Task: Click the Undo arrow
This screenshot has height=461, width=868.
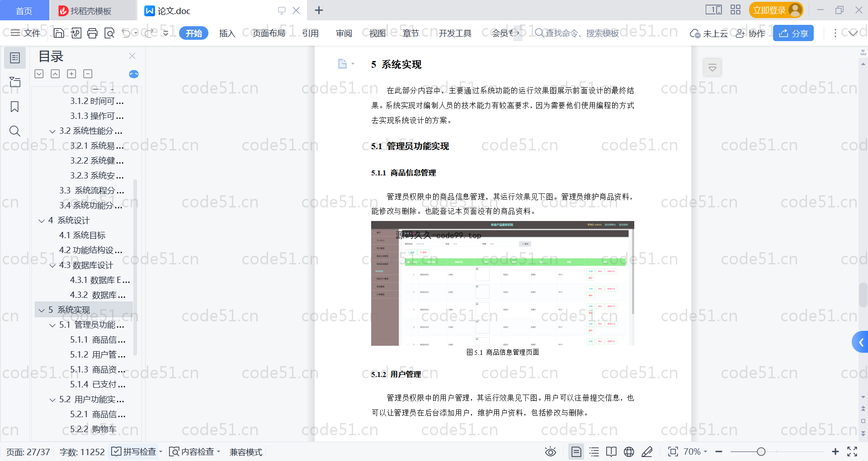Action: (x=126, y=33)
